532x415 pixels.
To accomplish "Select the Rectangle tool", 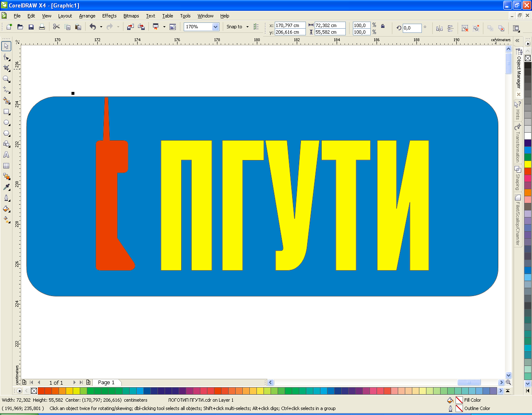I will tap(6, 111).
